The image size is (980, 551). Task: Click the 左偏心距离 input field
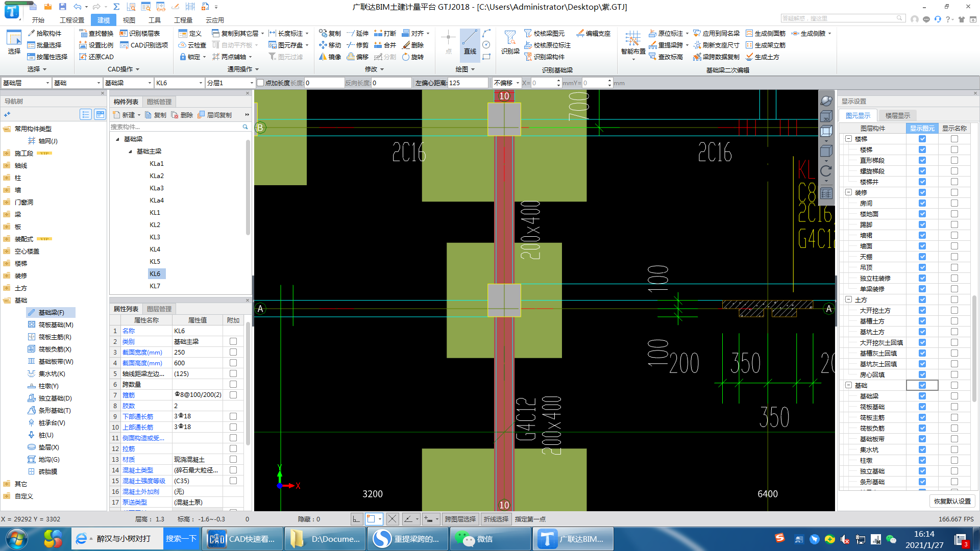click(468, 83)
